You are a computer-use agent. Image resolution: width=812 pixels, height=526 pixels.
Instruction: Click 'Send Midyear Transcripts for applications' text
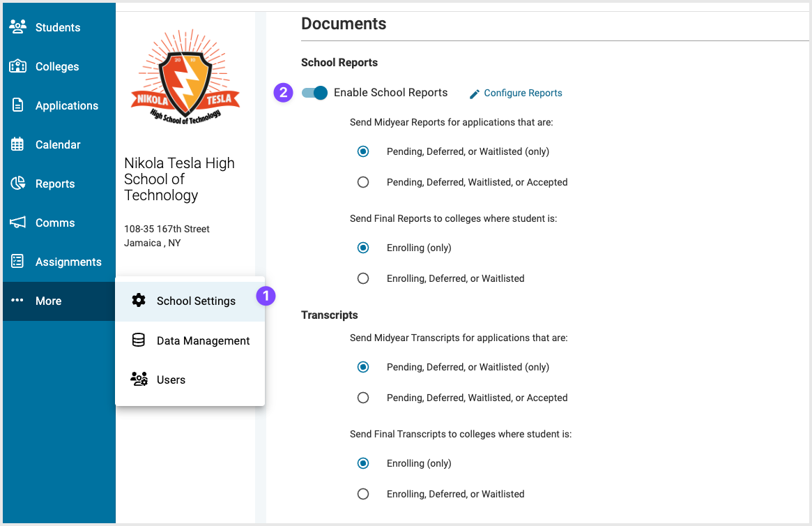(x=459, y=338)
